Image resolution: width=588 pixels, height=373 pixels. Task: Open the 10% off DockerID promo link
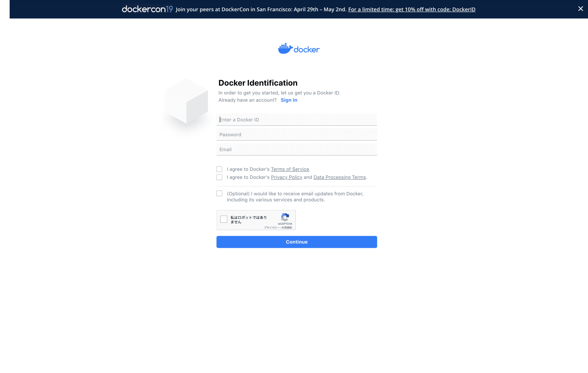(412, 9)
